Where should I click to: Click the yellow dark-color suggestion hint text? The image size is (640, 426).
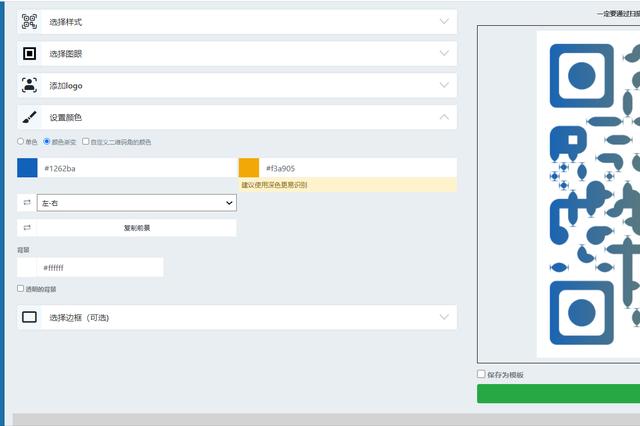[x=274, y=185]
